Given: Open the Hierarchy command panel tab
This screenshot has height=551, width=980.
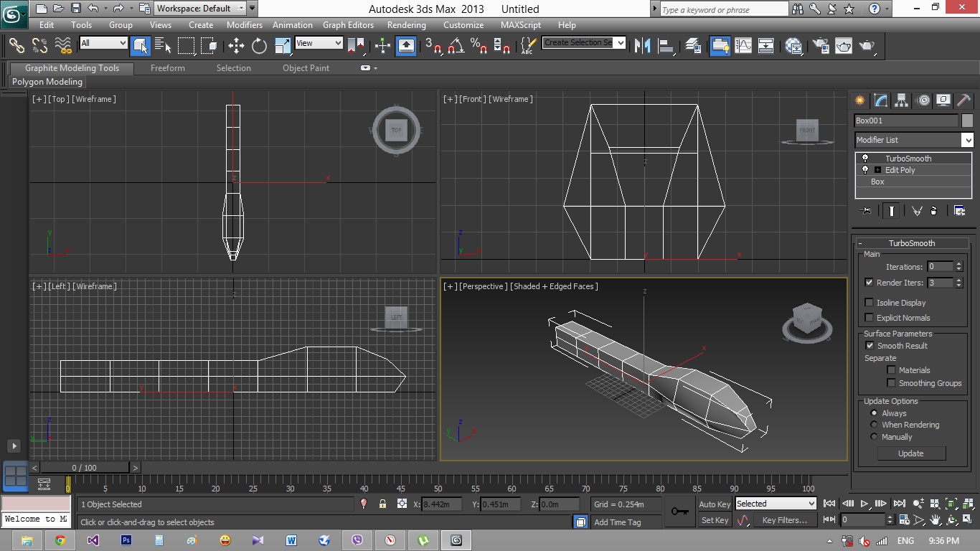Looking at the screenshot, I should click(x=902, y=100).
